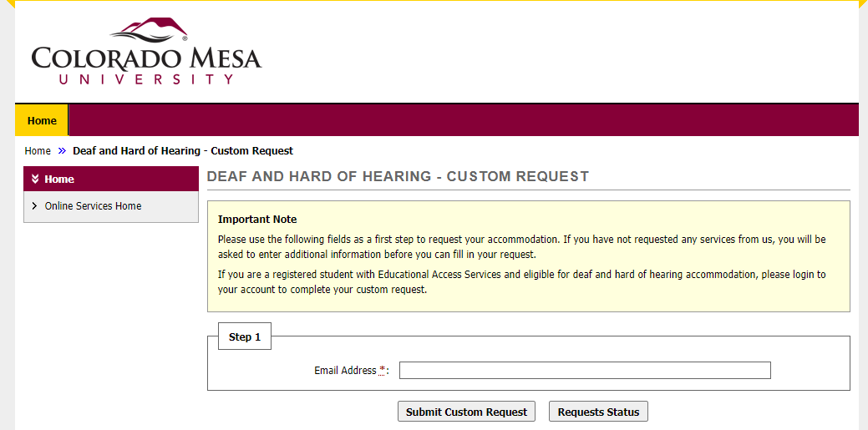Collapse the sidebar using the double-chevron icon
The height and width of the screenshot is (430, 868).
pyautogui.click(x=35, y=180)
